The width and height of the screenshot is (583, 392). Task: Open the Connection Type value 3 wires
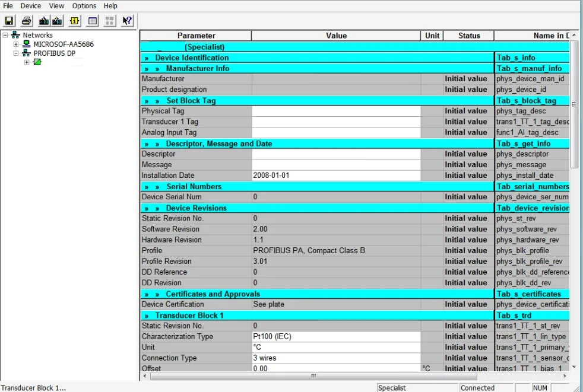click(x=336, y=358)
